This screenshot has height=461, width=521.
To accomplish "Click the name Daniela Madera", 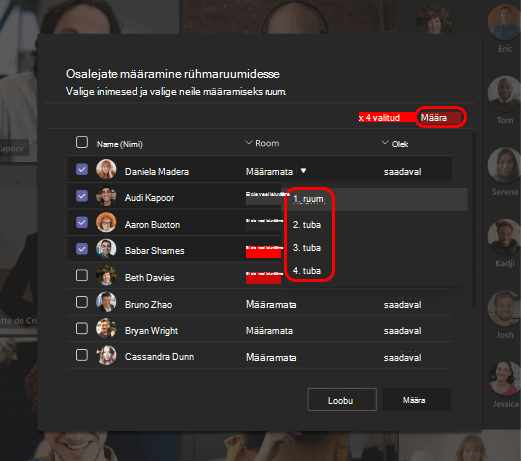I will point(157,172).
